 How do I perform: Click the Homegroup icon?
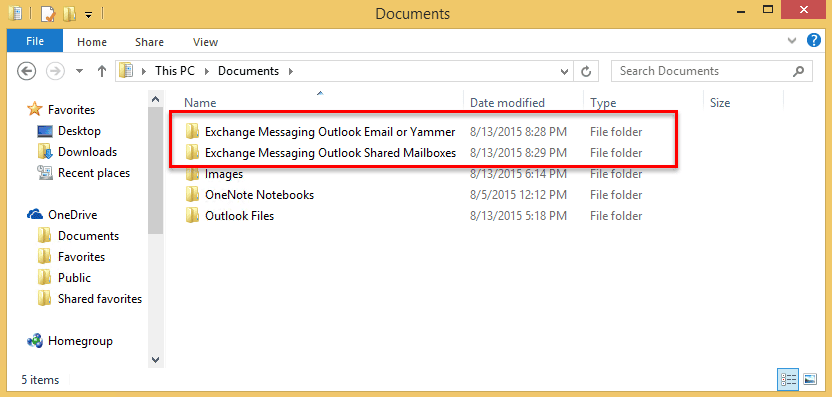[34, 341]
